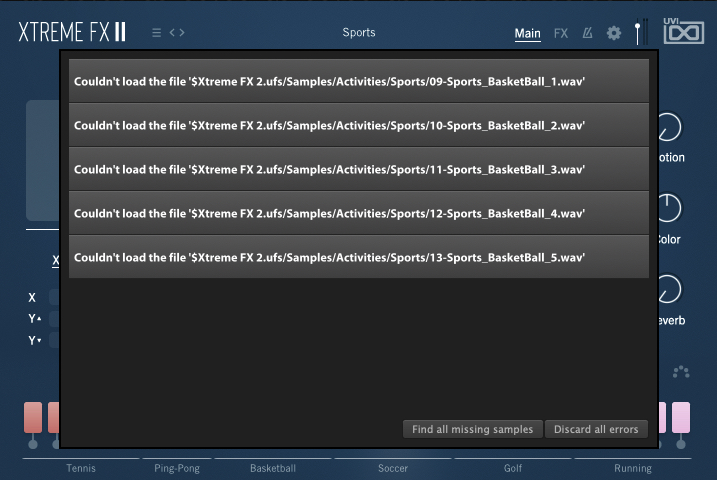Open the hamburger preset menu
This screenshot has height=480, width=717.
[x=156, y=32]
